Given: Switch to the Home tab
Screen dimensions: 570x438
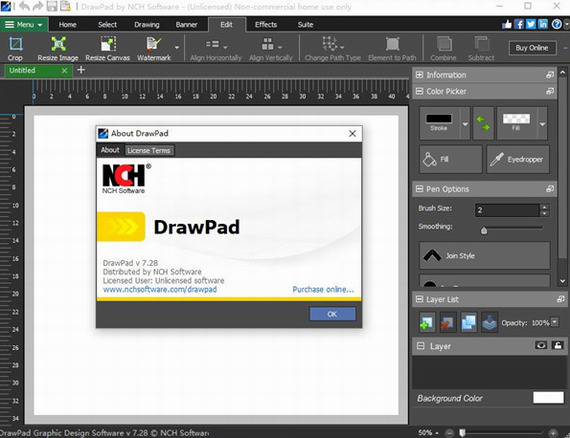Looking at the screenshot, I should pos(68,25).
